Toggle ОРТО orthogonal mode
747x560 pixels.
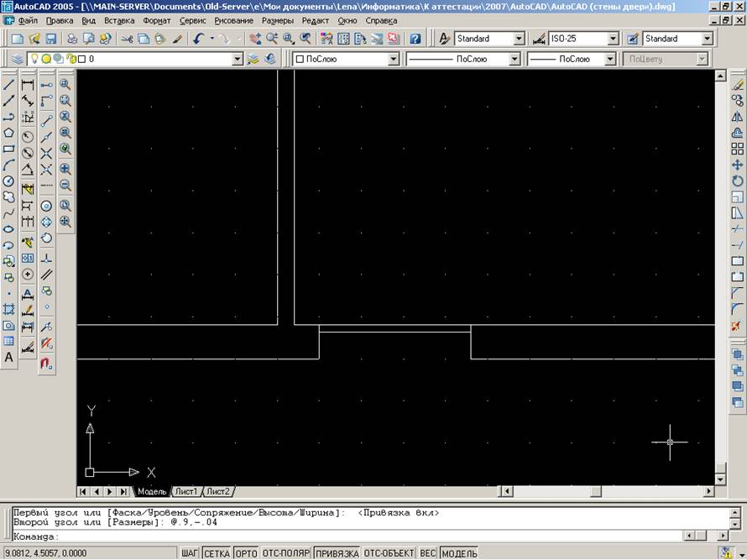246,552
